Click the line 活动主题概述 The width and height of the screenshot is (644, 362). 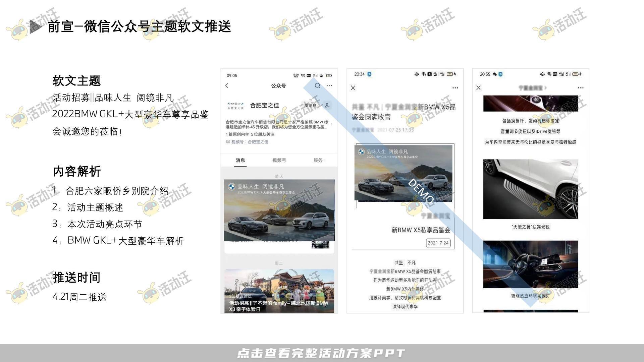coord(95,207)
